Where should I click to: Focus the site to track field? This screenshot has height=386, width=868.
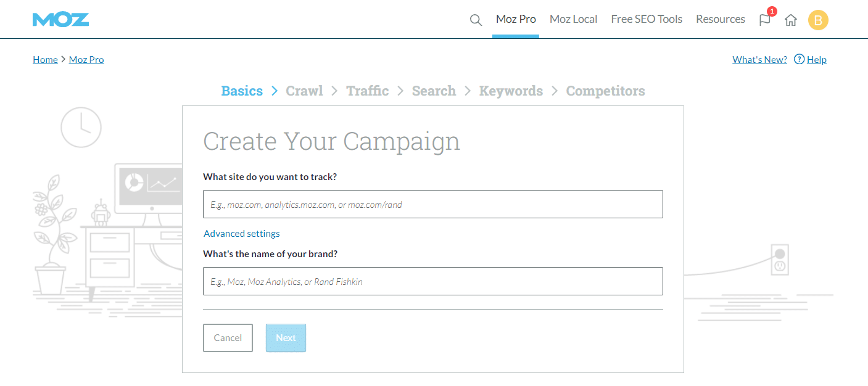[433, 204]
